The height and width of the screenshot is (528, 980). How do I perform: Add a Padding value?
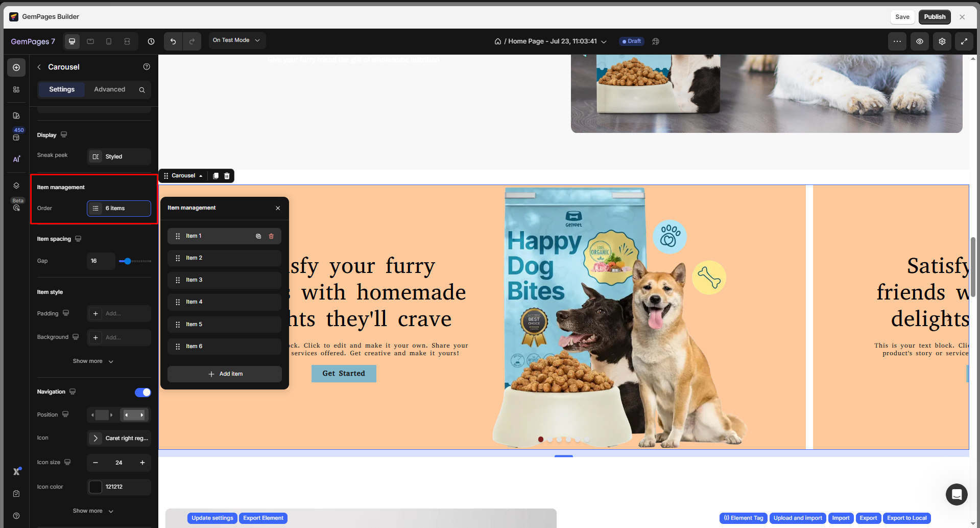pos(119,314)
